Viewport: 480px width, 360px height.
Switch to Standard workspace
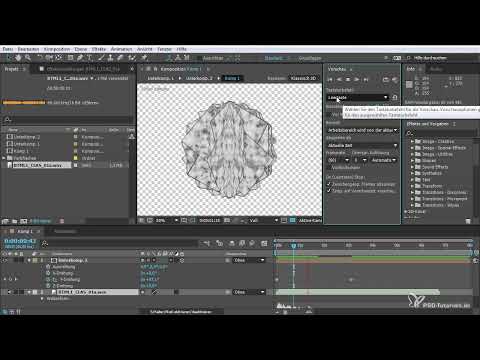[x=273, y=58]
